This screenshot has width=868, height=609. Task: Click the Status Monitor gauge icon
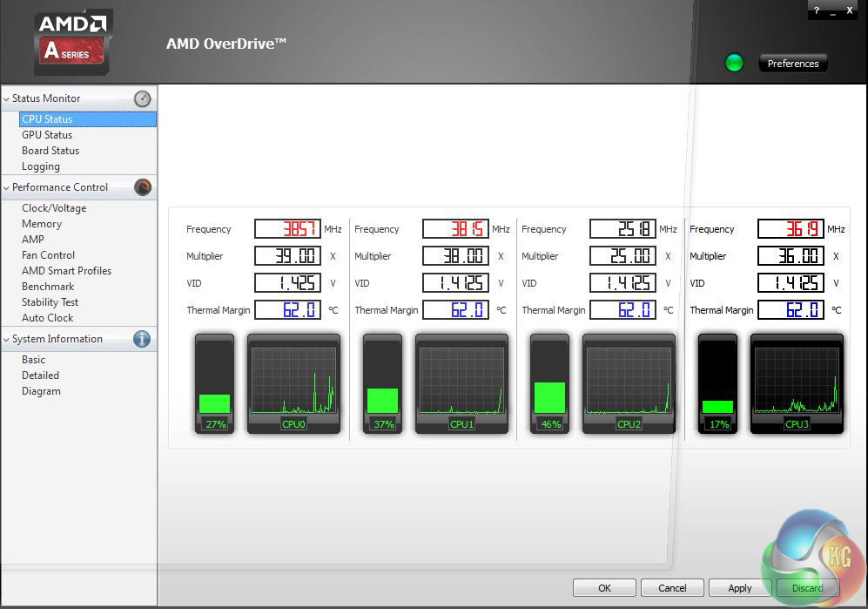[x=142, y=98]
